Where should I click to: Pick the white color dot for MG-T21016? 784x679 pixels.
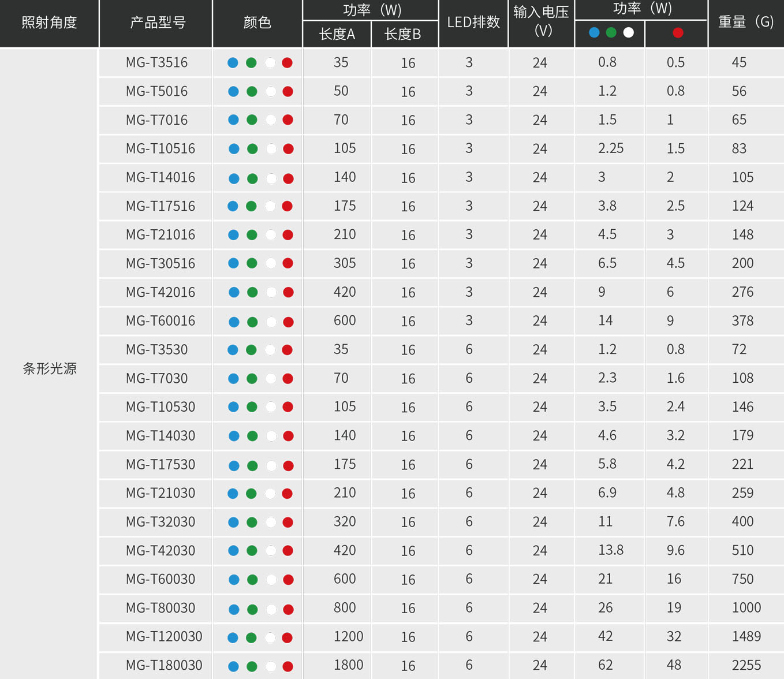(x=270, y=235)
